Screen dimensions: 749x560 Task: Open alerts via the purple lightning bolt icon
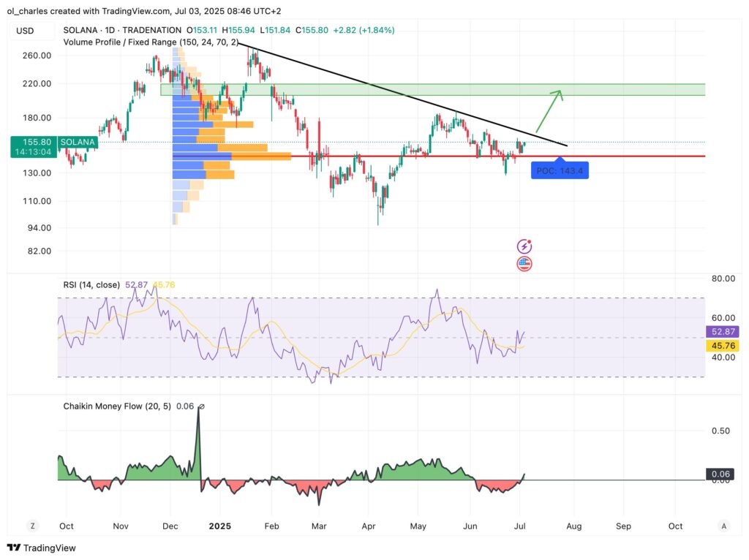click(525, 246)
